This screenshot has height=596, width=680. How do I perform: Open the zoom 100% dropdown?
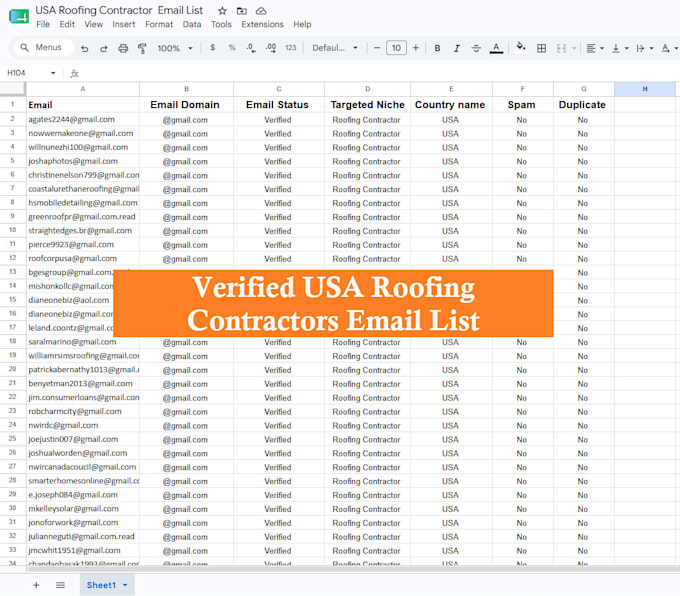click(x=175, y=48)
